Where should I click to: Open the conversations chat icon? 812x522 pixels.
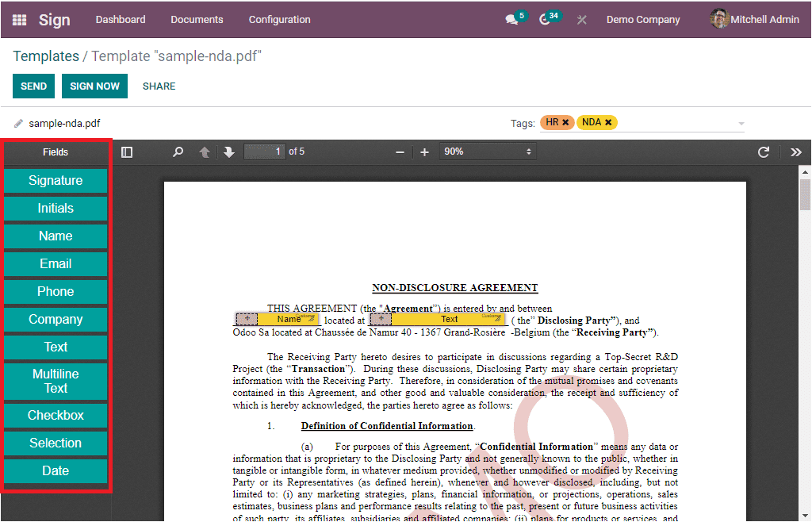click(512, 20)
